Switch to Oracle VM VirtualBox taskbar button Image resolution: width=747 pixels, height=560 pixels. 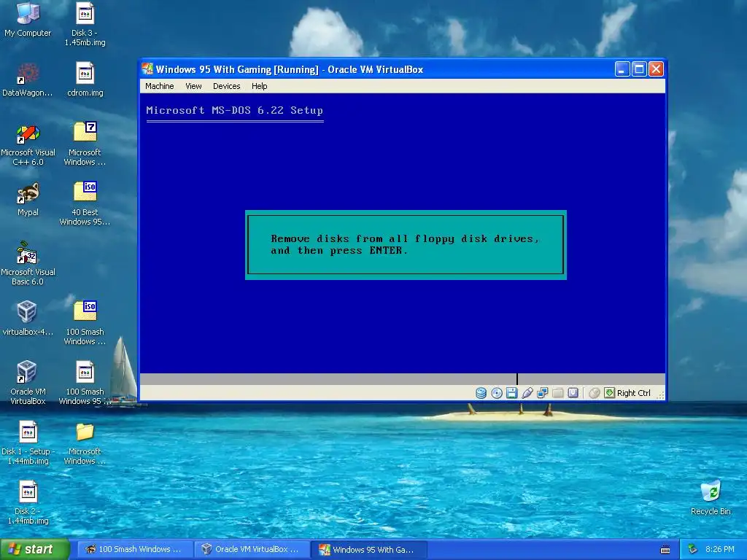tap(252, 549)
